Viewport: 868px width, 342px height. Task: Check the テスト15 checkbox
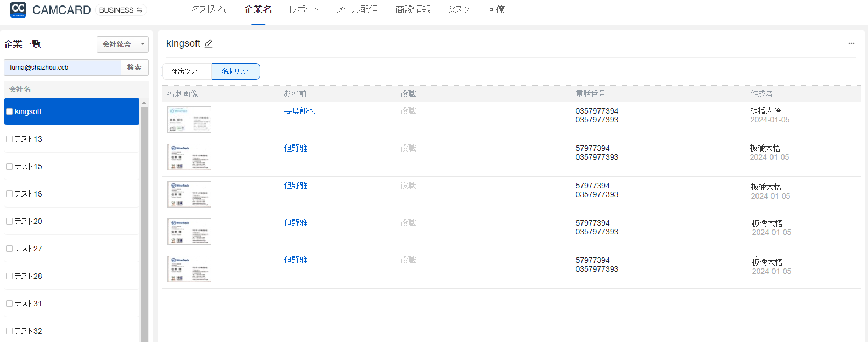[9, 166]
